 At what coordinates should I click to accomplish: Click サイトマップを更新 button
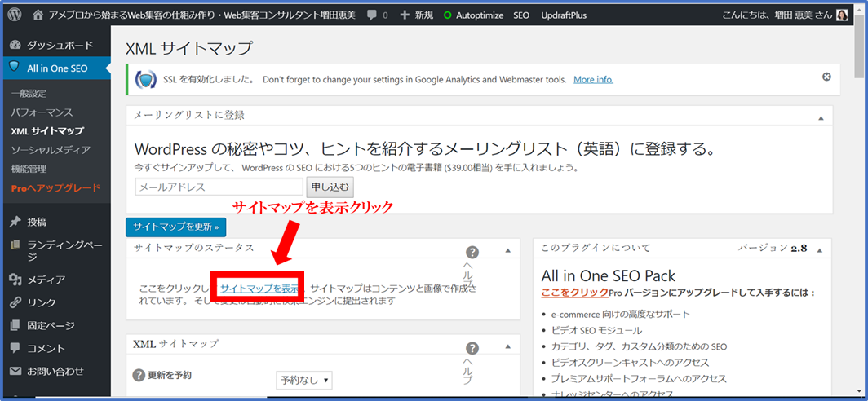pyautogui.click(x=176, y=227)
